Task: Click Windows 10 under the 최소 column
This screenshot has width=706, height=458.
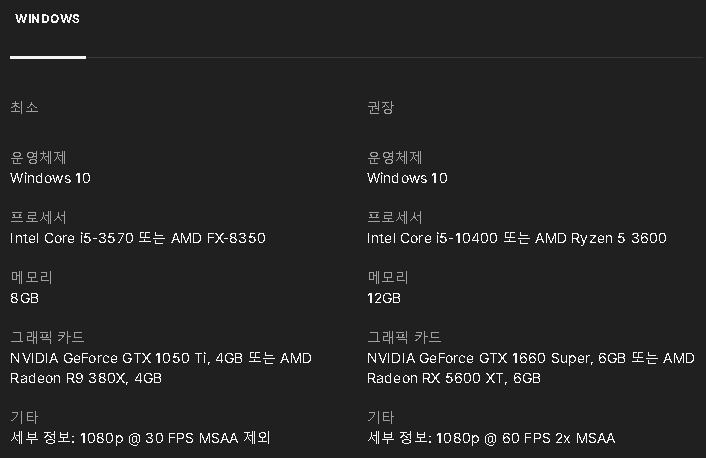Action: tap(50, 178)
